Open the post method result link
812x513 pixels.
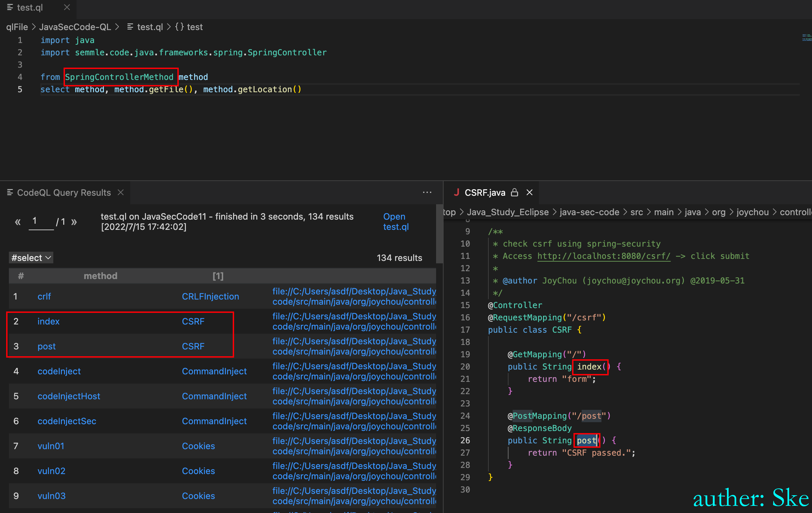[x=46, y=346]
